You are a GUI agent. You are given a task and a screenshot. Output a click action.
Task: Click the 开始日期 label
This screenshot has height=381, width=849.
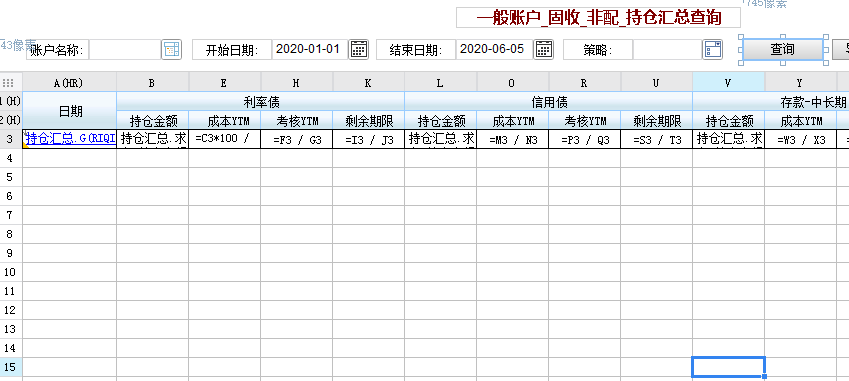tap(232, 50)
